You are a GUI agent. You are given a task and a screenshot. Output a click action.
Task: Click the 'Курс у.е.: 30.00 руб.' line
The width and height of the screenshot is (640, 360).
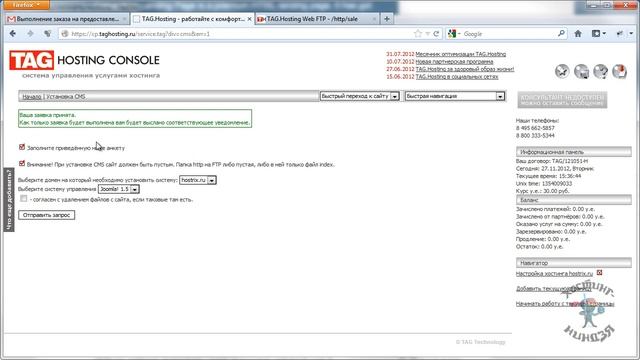[542, 191]
